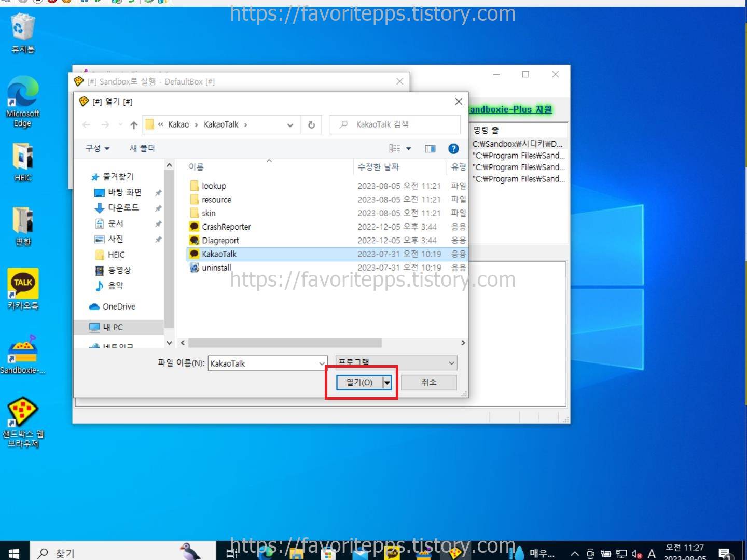Change the file view layout icon

pos(395,149)
